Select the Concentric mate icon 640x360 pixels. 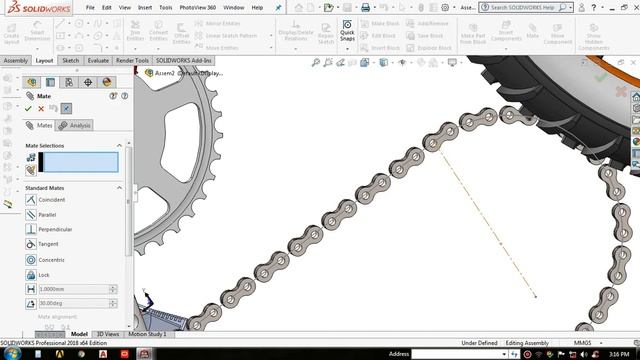pos(31,260)
